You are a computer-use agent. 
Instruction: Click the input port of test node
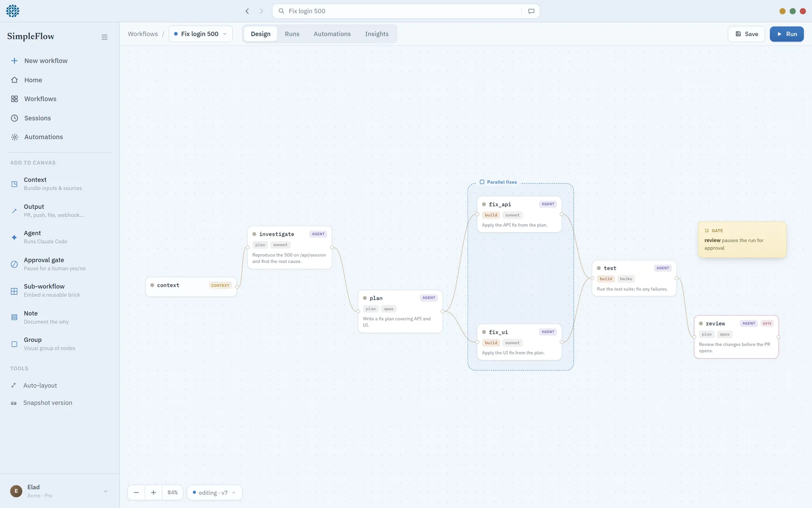pos(592,278)
